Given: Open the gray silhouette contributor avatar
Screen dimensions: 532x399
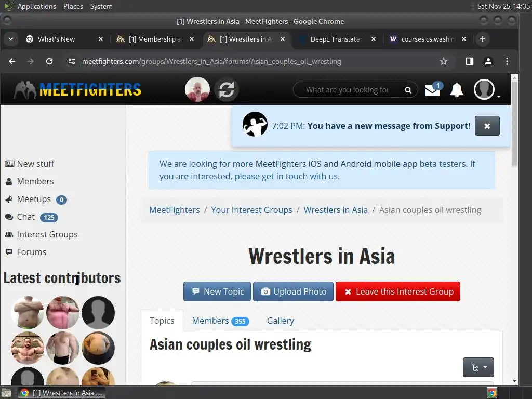Looking at the screenshot, I should point(98,312).
